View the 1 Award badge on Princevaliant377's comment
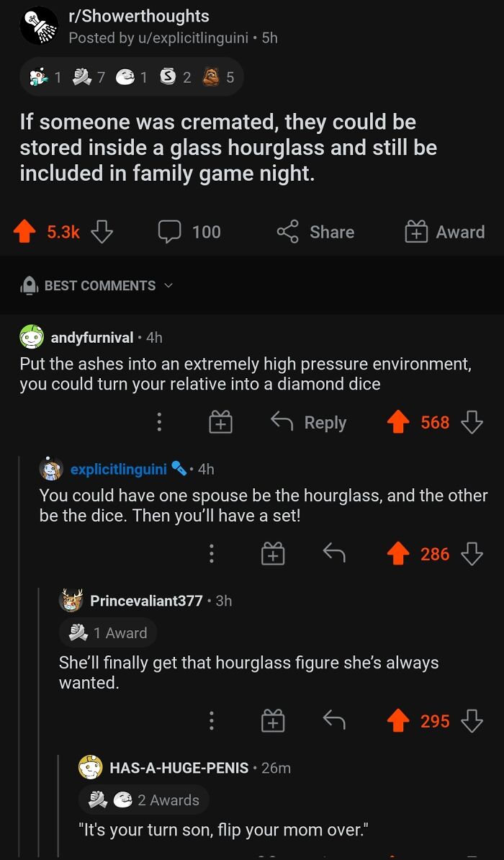504x860 pixels. point(108,632)
